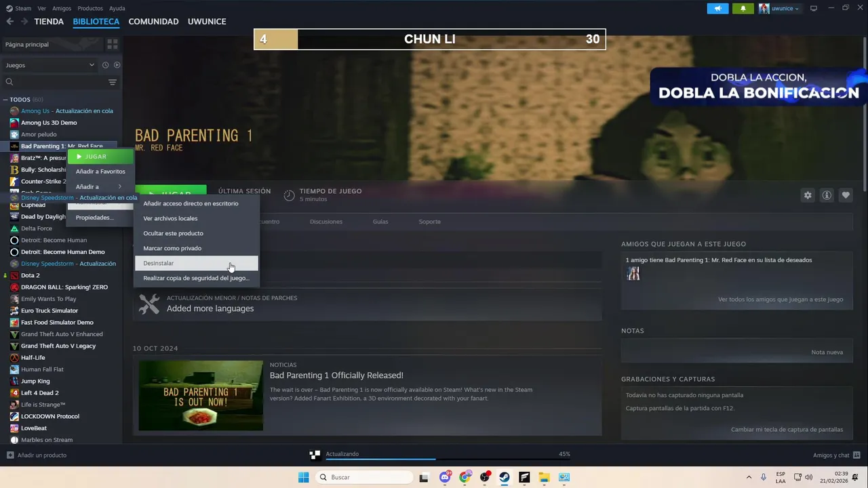Switch library to grid view icon
The height and width of the screenshot is (488, 868).
tap(113, 44)
